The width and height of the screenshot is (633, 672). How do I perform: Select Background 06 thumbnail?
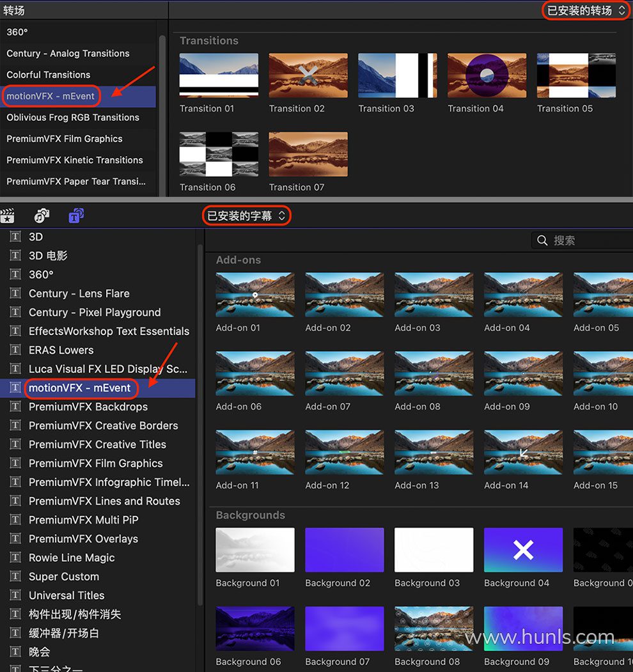point(255,629)
